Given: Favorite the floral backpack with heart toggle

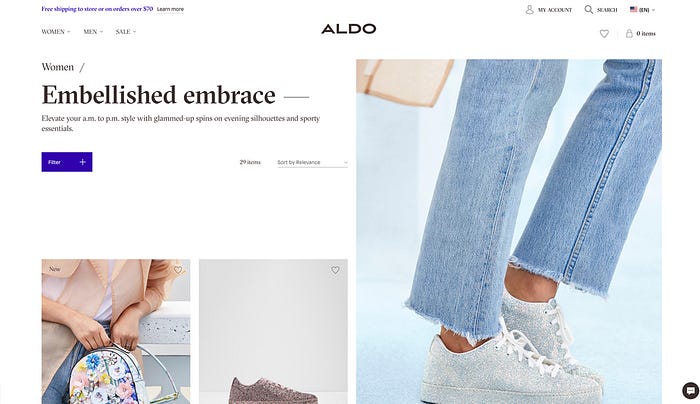Looking at the screenshot, I should click(x=178, y=270).
